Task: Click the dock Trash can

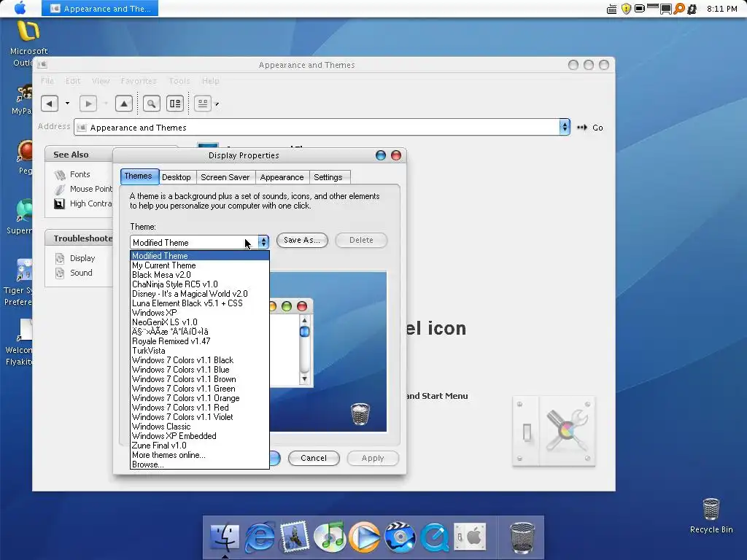Action: click(x=522, y=537)
